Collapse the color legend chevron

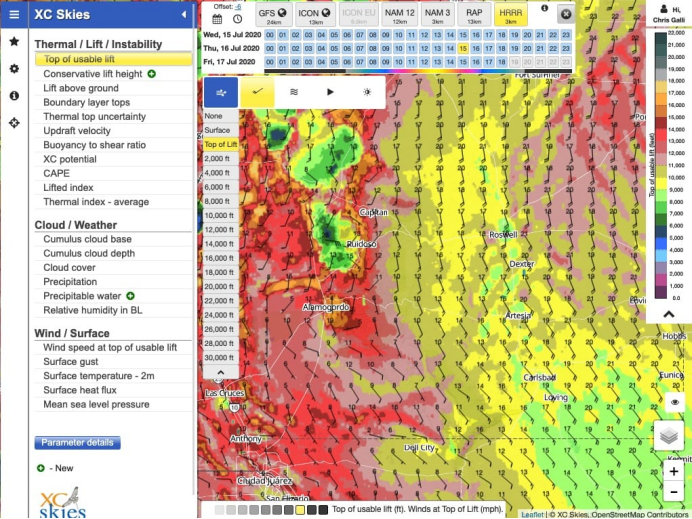tap(669, 314)
